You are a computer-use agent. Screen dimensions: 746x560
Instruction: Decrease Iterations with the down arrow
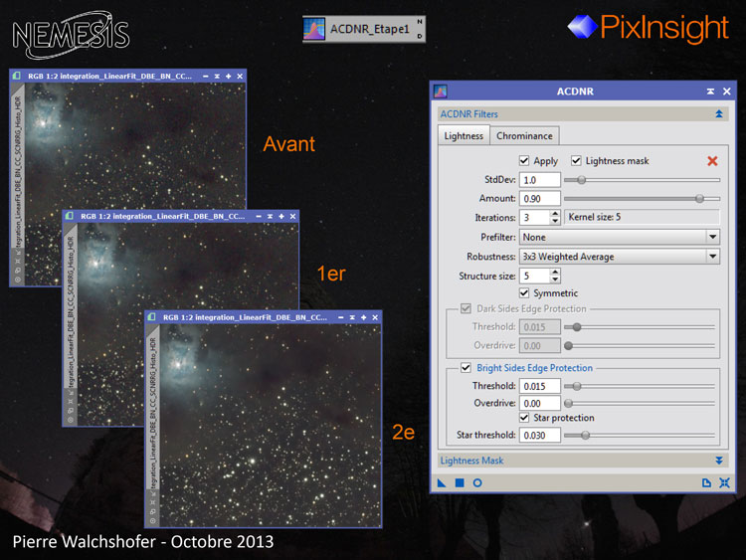555,221
